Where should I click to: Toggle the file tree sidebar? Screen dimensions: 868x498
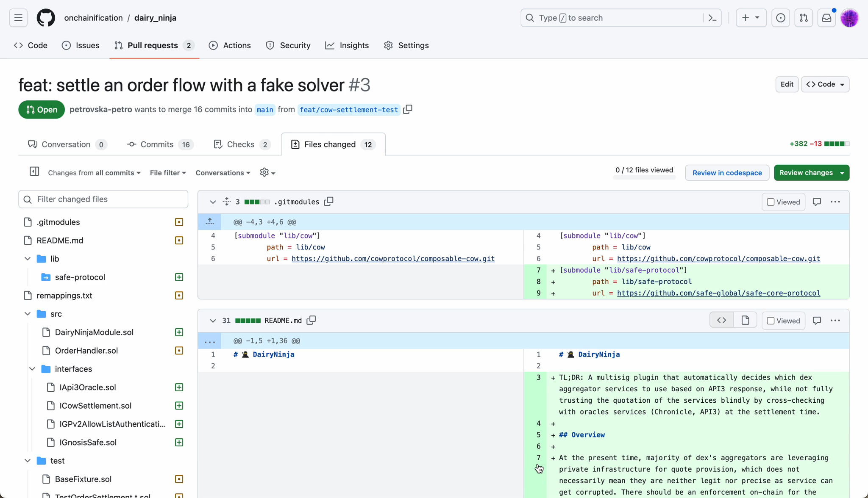34,172
